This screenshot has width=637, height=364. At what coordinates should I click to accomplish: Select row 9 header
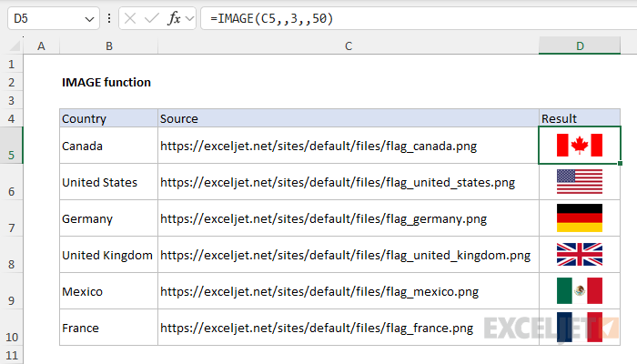pos(11,291)
